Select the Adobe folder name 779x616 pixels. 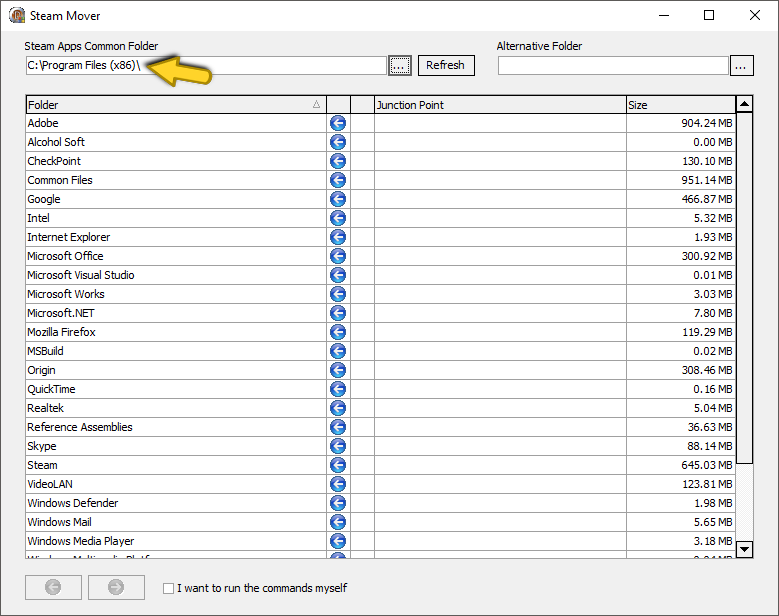pyautogui.click(x=43, y=123)
